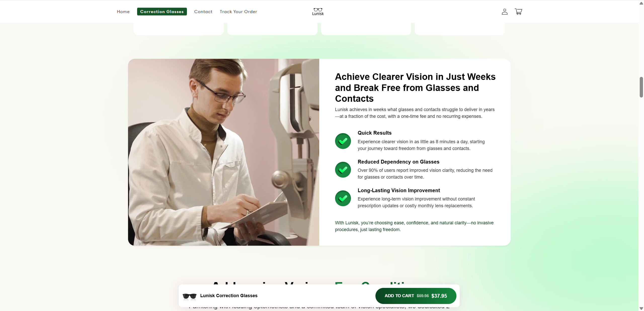Open the user account icon

(504, 12)
